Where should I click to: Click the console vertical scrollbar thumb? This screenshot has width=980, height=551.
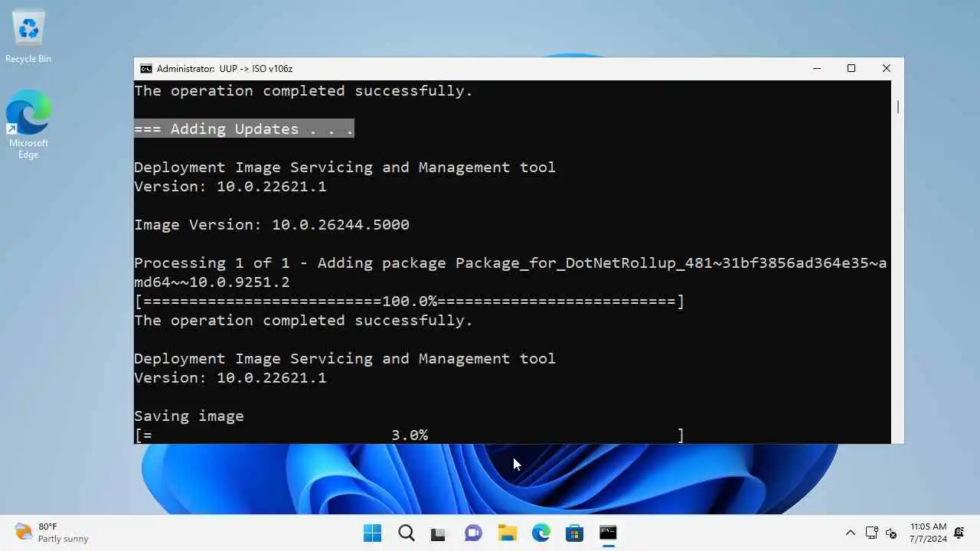click(897, 106)
